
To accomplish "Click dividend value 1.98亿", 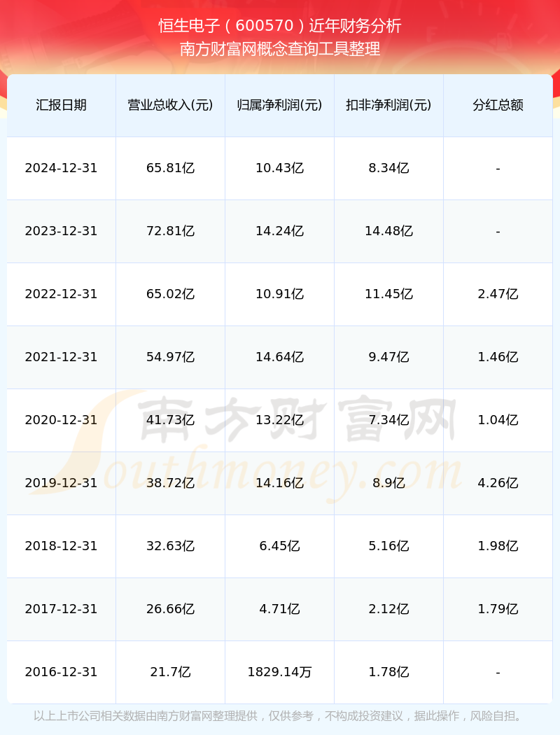I will point(498,546).
